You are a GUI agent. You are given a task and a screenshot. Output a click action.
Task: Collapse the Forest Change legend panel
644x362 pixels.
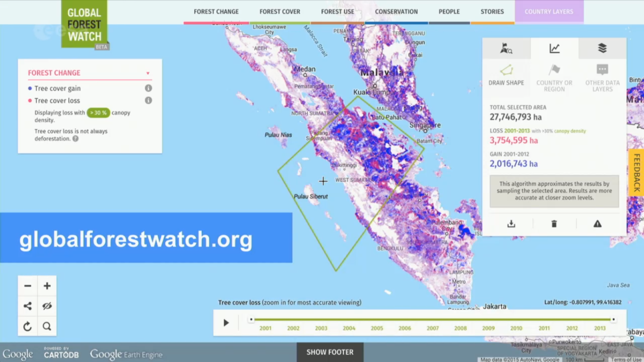[148, 73]
